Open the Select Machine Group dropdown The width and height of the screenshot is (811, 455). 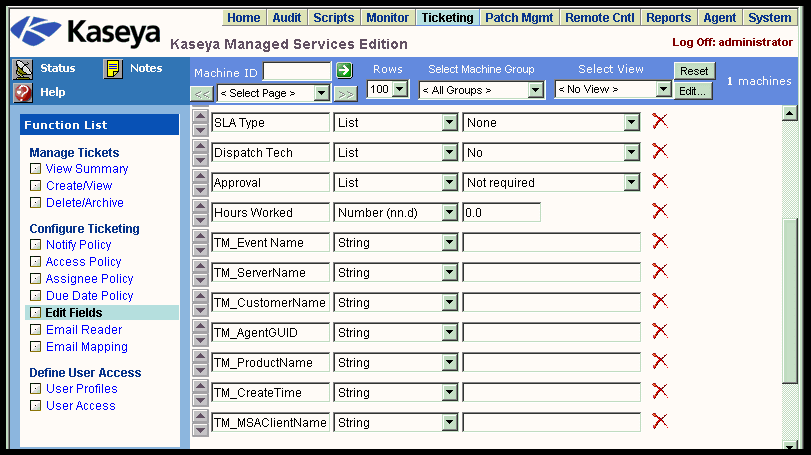point(481,90)
